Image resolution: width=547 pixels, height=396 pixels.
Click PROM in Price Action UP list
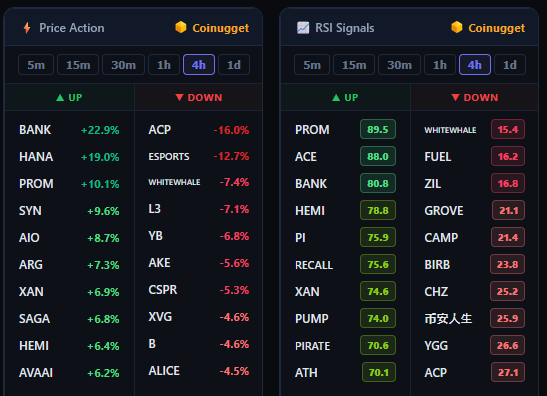pyautogui.click(x=36, y=184)
